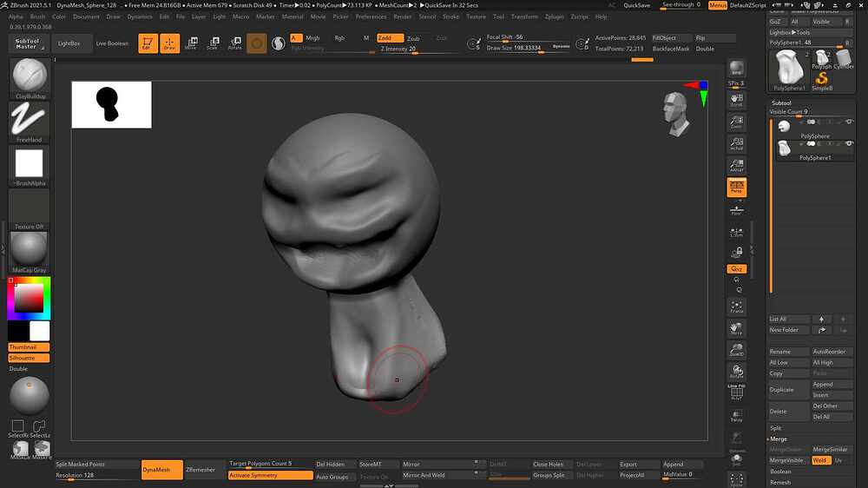This screenshot has height=488, width=868.
Task: Click the QuickSave button
Action: [636, 5]
